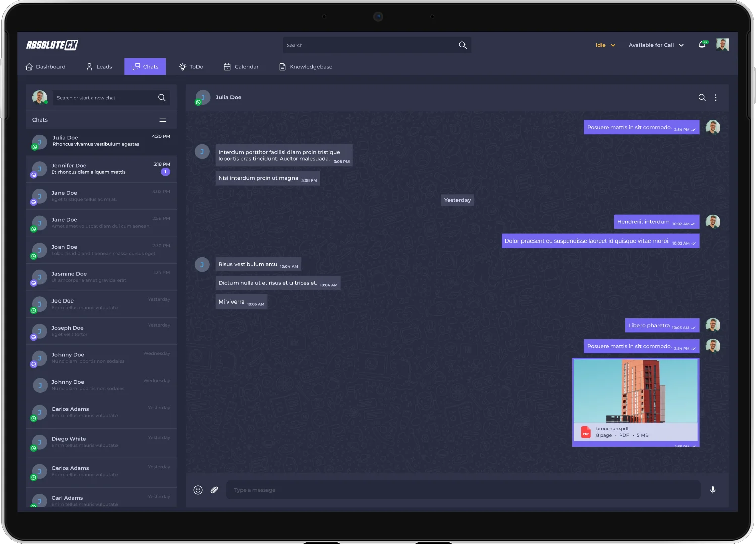The height and width of the screenshot is (544, 756).
Task: Select the Diego White conversation
Action: pos(101,442)
